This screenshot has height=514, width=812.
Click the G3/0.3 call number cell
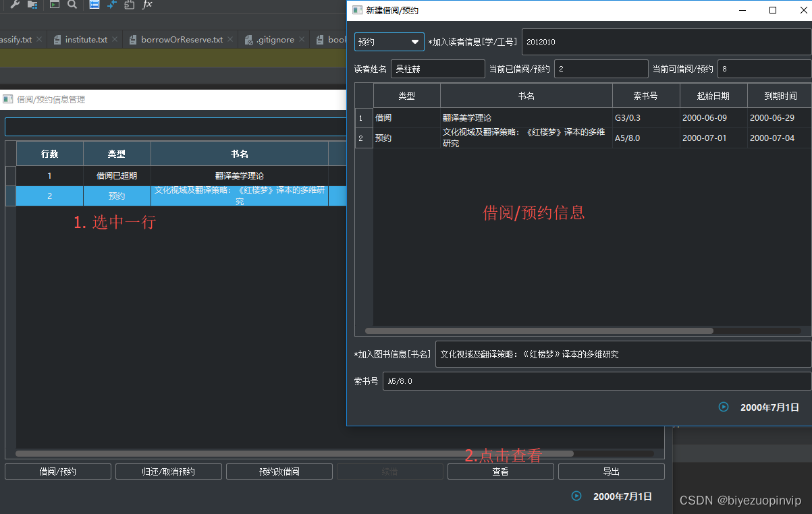tap(646, 118)
